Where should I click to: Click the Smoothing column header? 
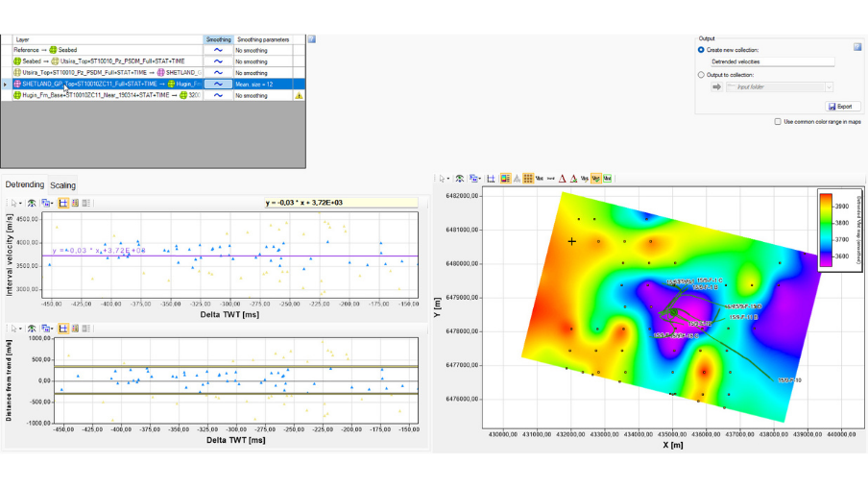pos(218,39)
